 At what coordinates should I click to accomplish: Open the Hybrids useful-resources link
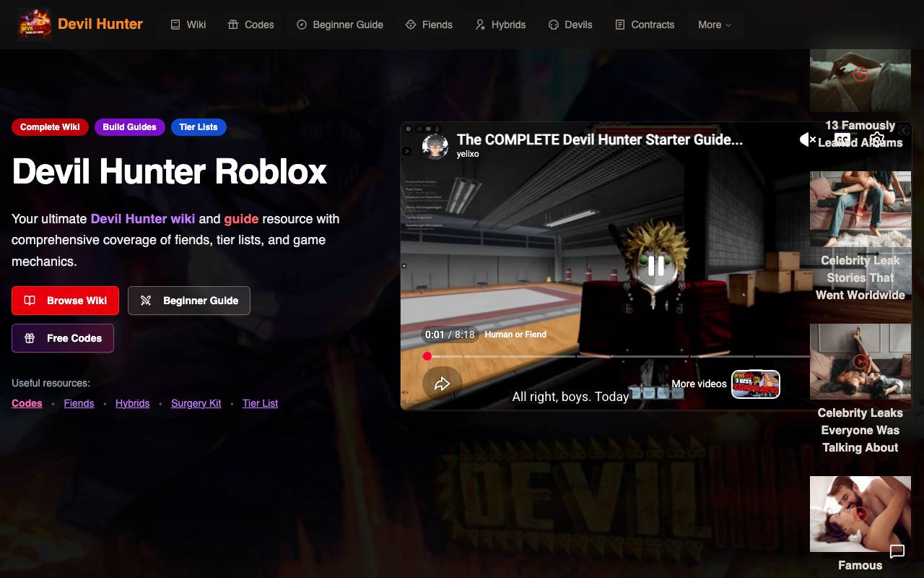click(x=133, y=403)
